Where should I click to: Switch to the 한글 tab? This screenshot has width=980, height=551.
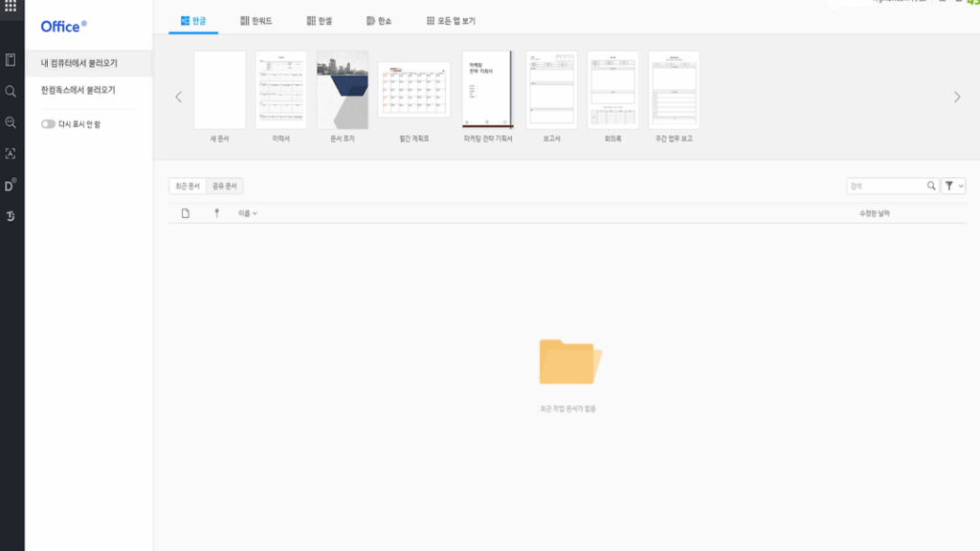[x=193, y=21]
